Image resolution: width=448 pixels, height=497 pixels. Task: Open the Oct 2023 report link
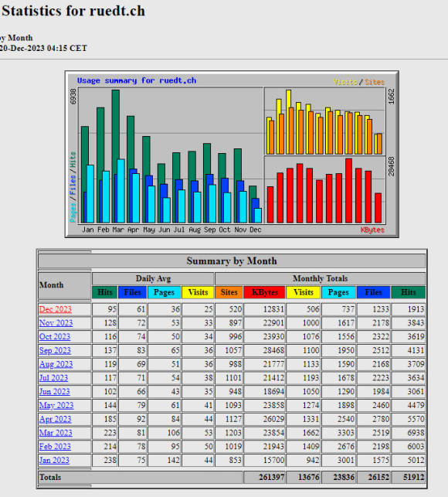click(55, 337)
